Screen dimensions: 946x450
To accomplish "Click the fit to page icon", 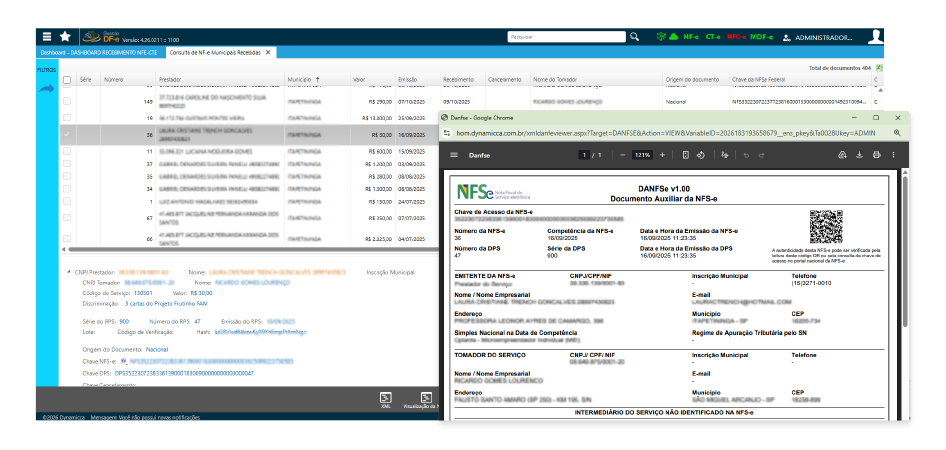I will 685,155.
